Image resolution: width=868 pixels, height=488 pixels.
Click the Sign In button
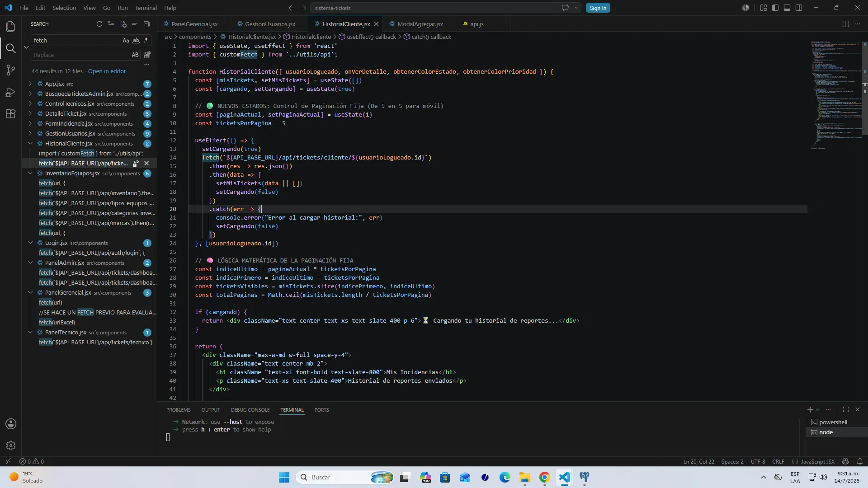pos(598,8)
